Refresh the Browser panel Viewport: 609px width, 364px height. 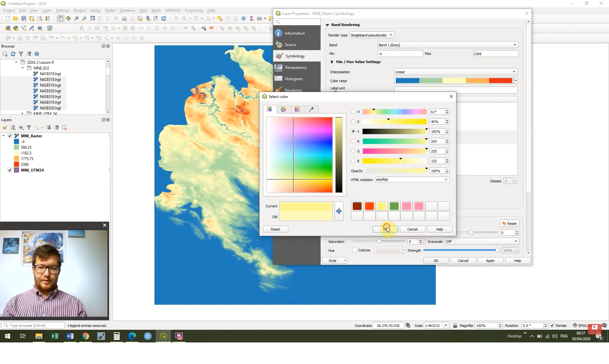click(x=13, y=54)
